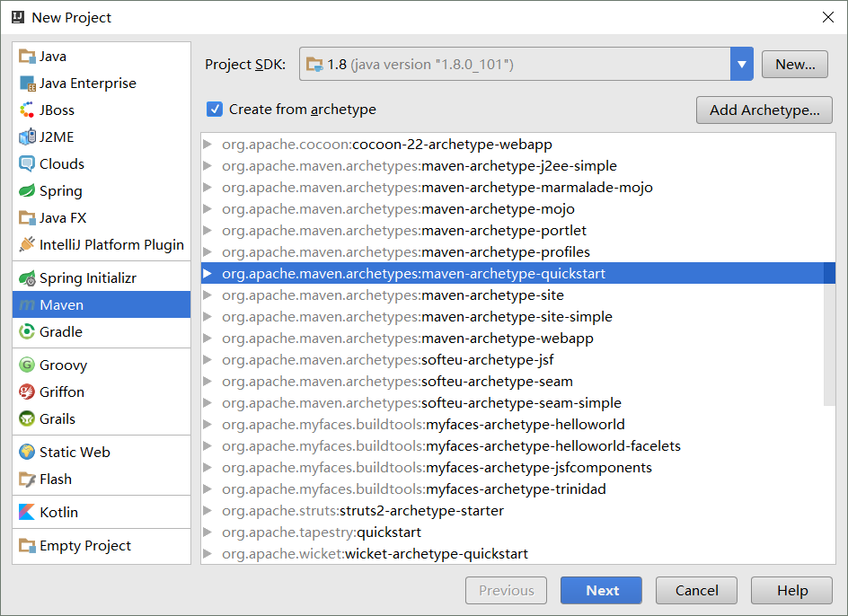The image size is (848, 616).
Task: Click the Gradle icon
Action: coord(27,331)
